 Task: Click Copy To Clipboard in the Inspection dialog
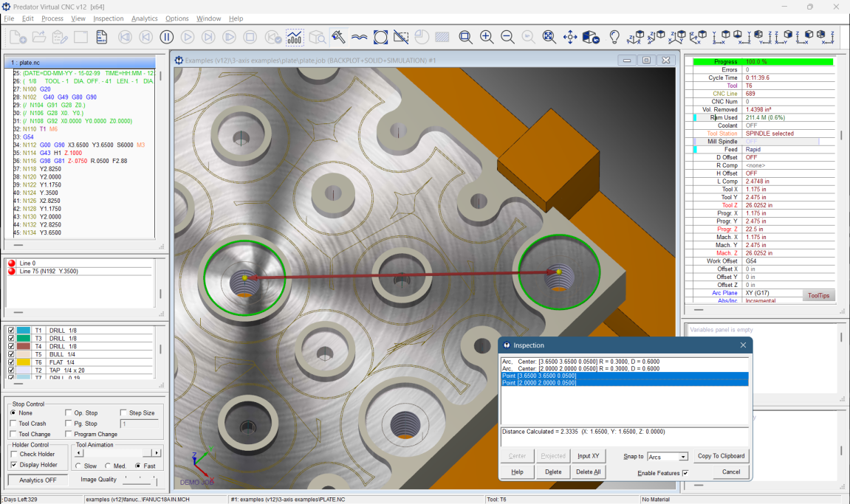pos(721,456)
